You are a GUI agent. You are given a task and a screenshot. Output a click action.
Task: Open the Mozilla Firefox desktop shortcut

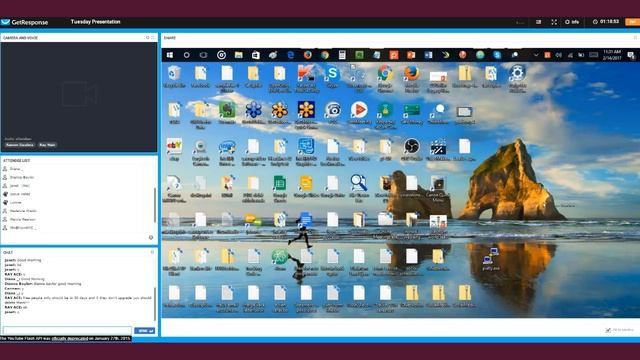pyautogui.click(x=411, y=78)
